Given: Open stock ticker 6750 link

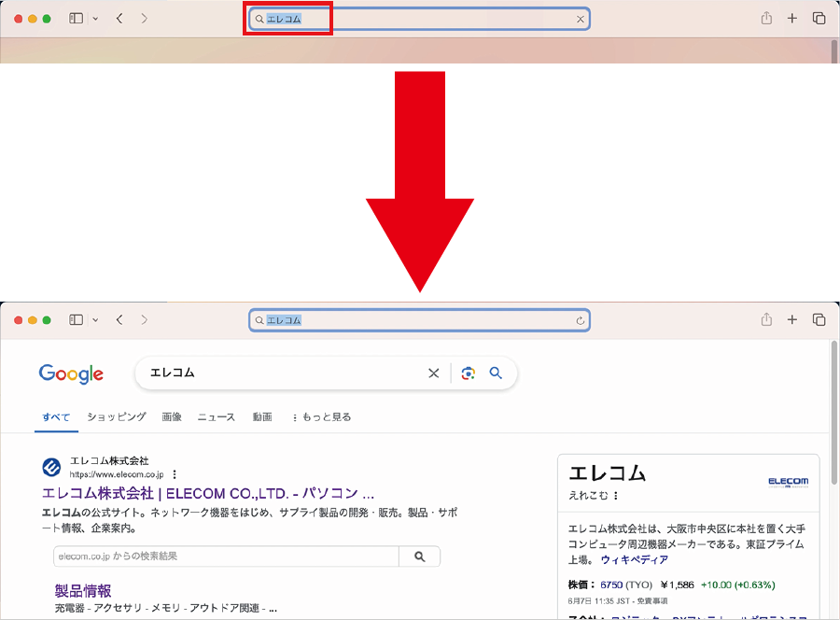Looking at the screenshot, I should (611, 585).
